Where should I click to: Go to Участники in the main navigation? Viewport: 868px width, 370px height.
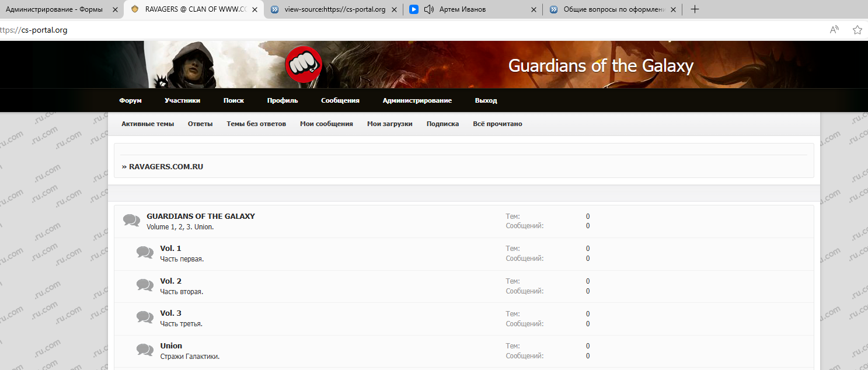pos(182,100)
